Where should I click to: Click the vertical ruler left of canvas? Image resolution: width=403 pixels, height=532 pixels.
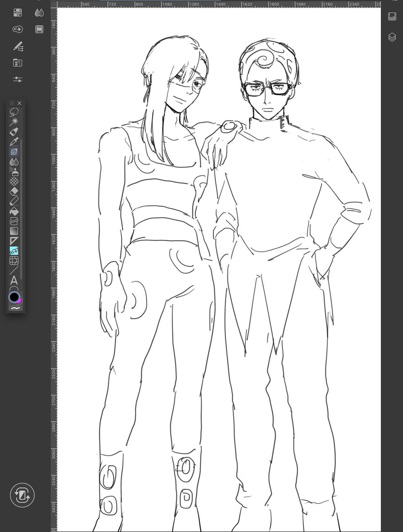54,270
